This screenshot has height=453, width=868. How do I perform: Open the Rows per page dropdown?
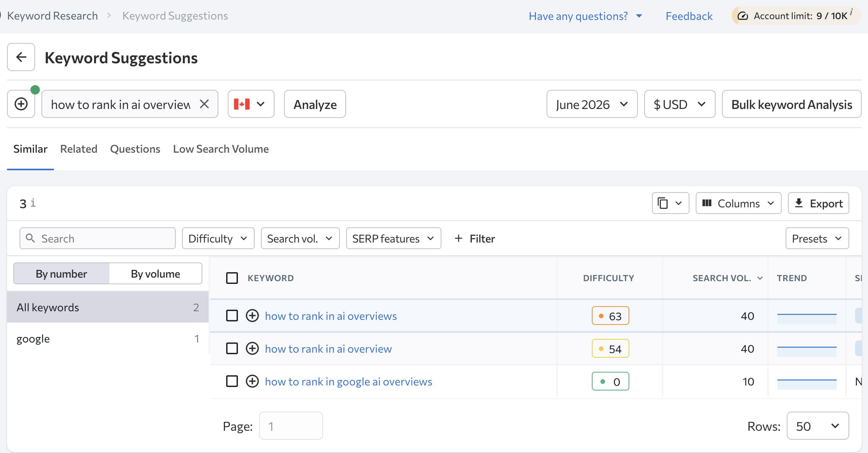point(818,426)
